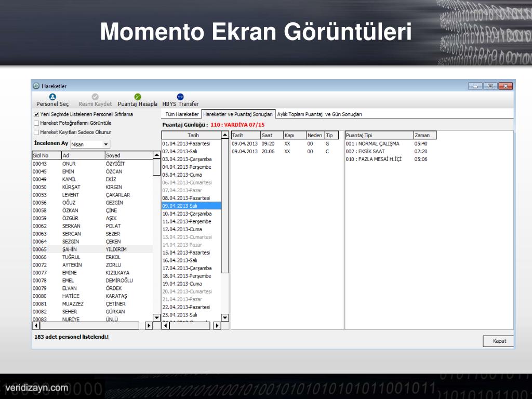Select personnel row 00043 ONUR ÖZYİĞİT

point(92,164)
